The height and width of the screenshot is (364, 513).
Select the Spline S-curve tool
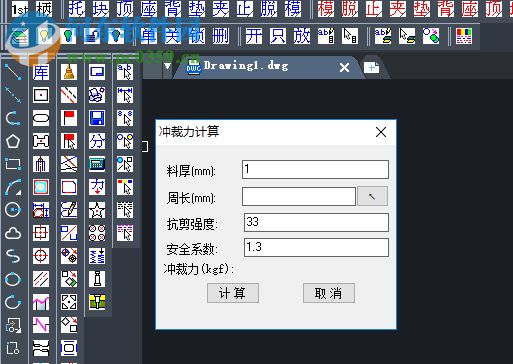pyautogui.click(x=13, y=256)
